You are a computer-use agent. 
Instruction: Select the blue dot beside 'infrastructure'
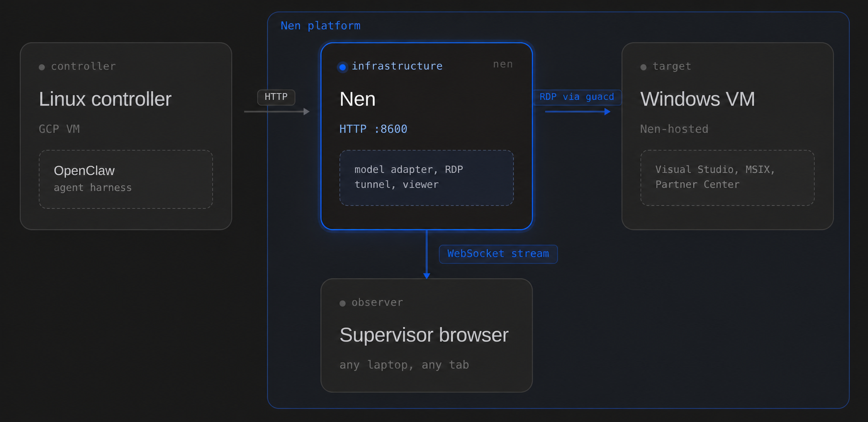coord(342,67)
